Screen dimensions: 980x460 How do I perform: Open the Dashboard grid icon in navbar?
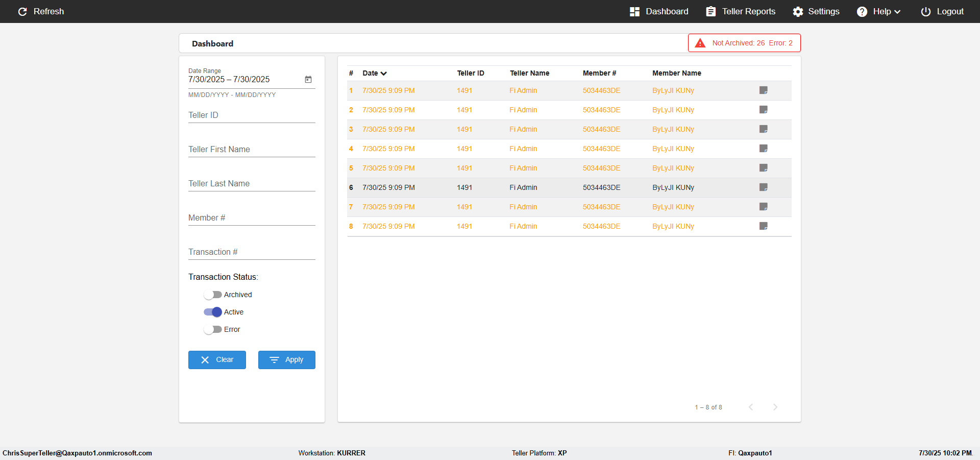point(634,11)
